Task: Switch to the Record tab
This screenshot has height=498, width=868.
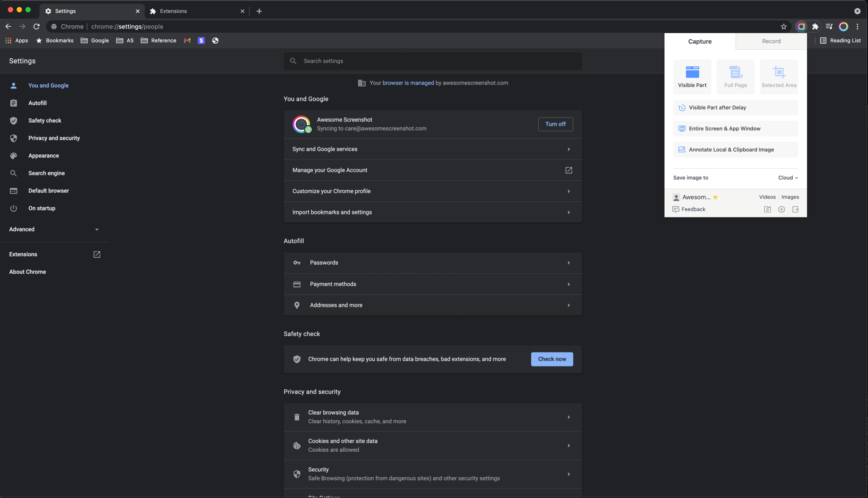Action: 771,41
